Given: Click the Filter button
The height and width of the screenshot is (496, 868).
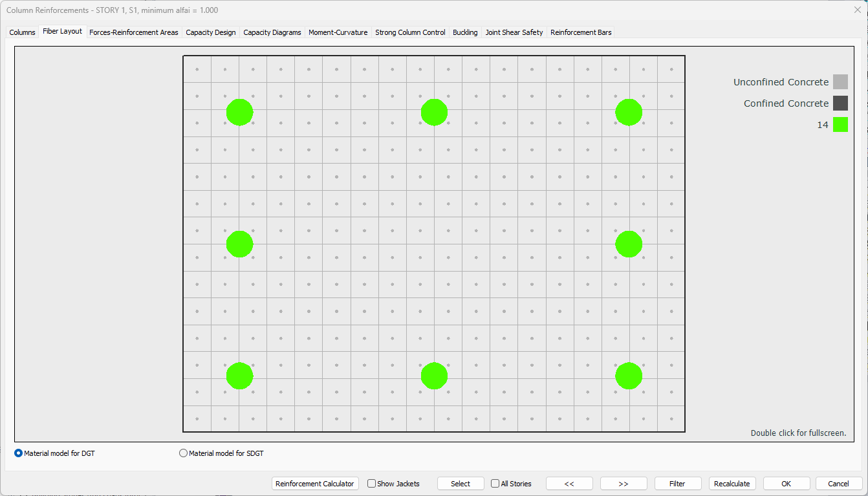Looking at the screenshot, I should pyautogui.click(x=677, y=483).
